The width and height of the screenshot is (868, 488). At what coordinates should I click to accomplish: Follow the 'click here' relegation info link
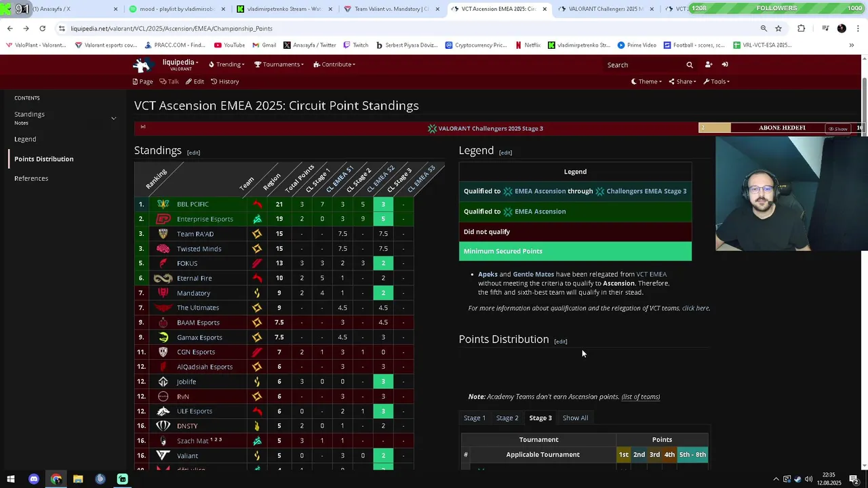(695, 308)
